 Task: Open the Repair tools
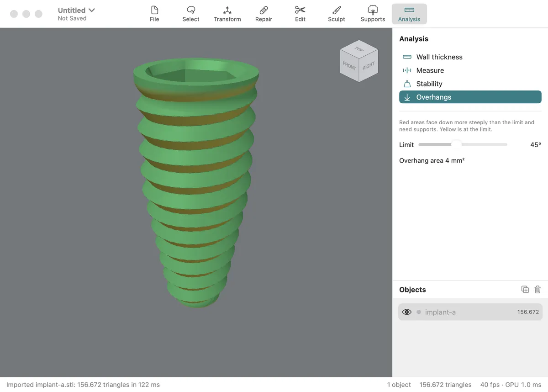(263, 14)
